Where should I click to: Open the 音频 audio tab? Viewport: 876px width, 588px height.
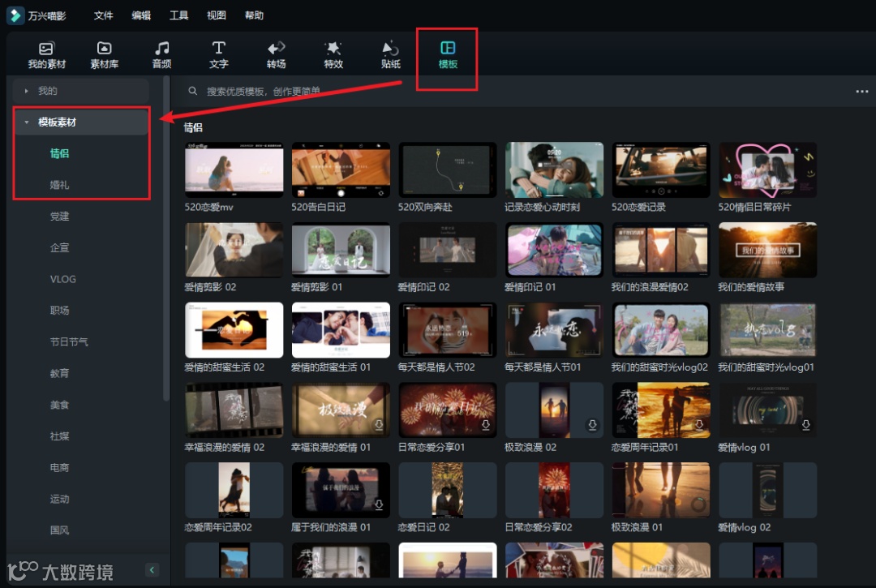162,54
